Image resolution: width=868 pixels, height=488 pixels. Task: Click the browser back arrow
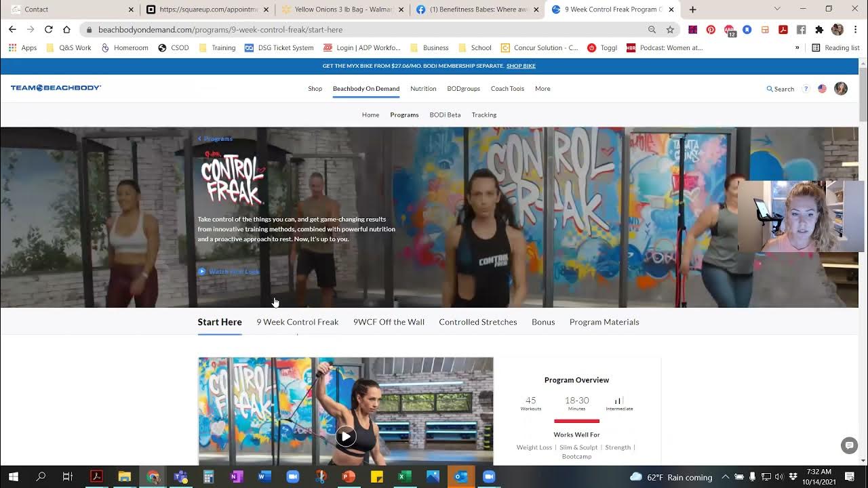(x=12, y=29)
